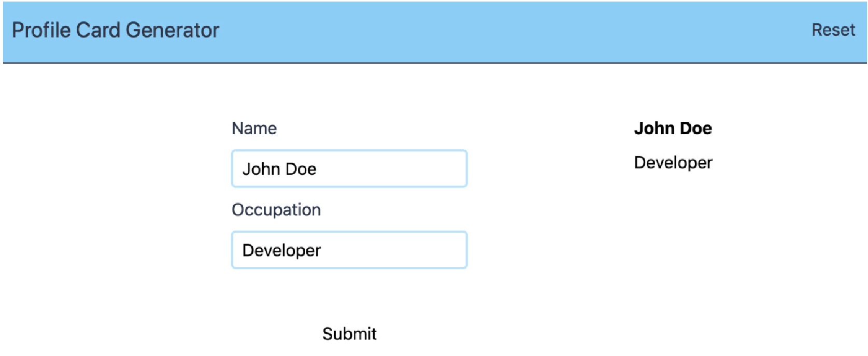The width and height of the screenshot is (868, 356).
Task: Focus the Occupation input field
Action: click(x=349, y=250)
